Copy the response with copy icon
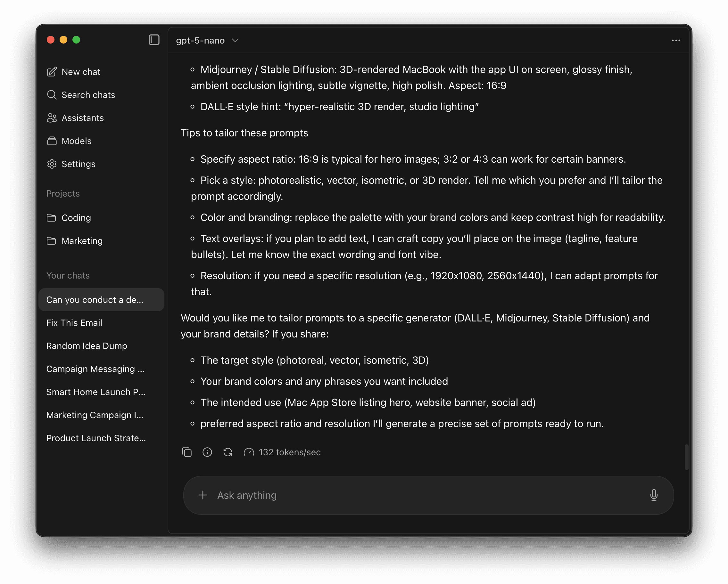Image resolution: width=728 pixels, height=584 pixels. tap(187, 452)
